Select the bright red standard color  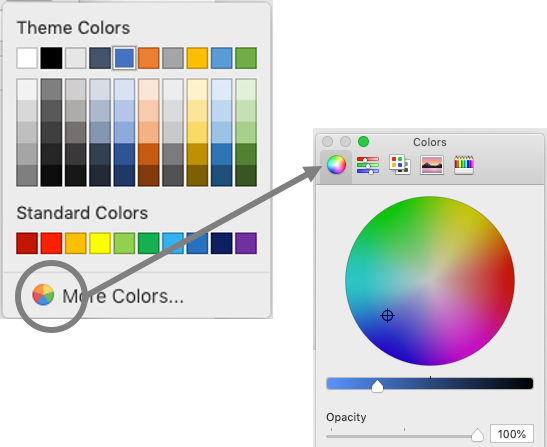pos(51,243)
